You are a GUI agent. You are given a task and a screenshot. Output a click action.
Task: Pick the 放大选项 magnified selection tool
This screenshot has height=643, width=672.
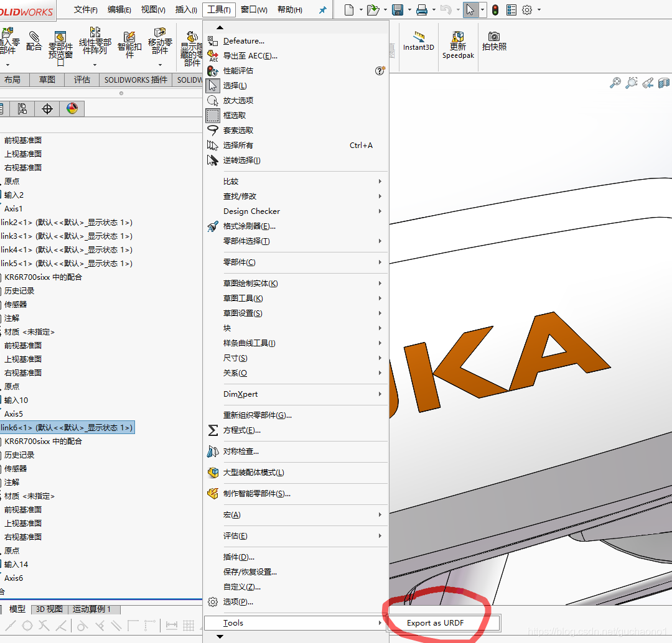[x=238, y=101]
